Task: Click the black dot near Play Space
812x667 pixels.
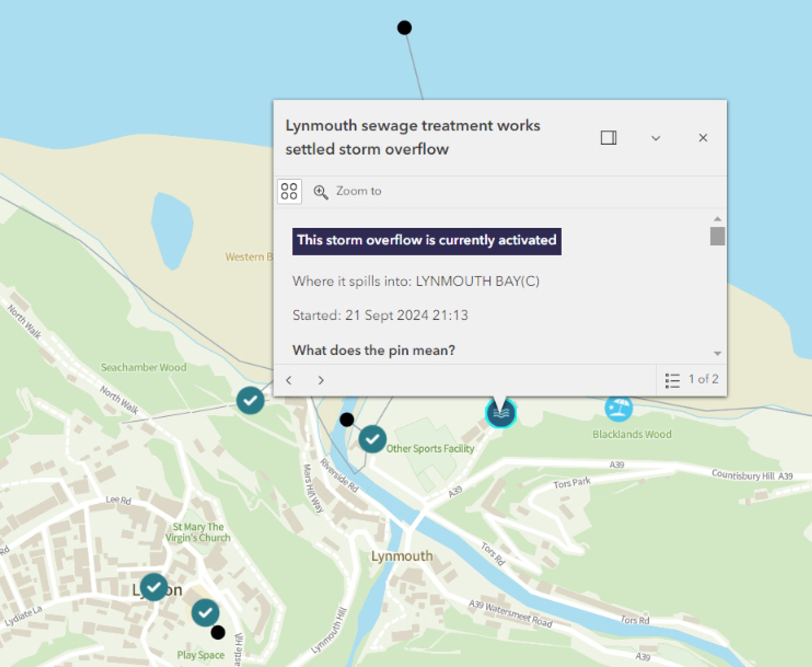Action: [218, 632]
